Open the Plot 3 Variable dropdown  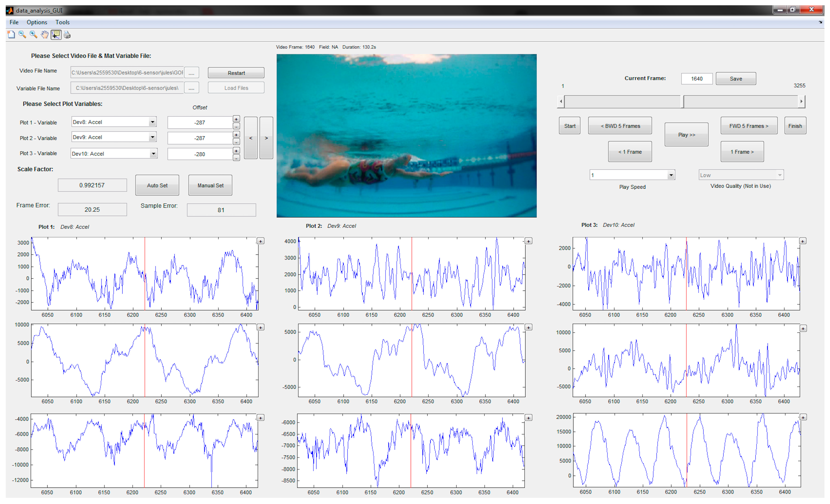coord(153,154)
